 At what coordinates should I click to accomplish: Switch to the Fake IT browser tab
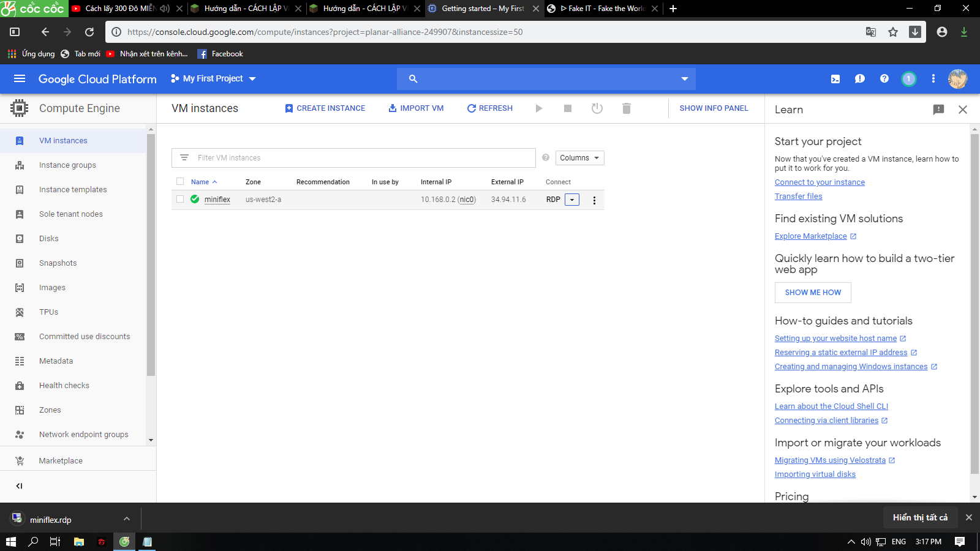click(602, 9)
